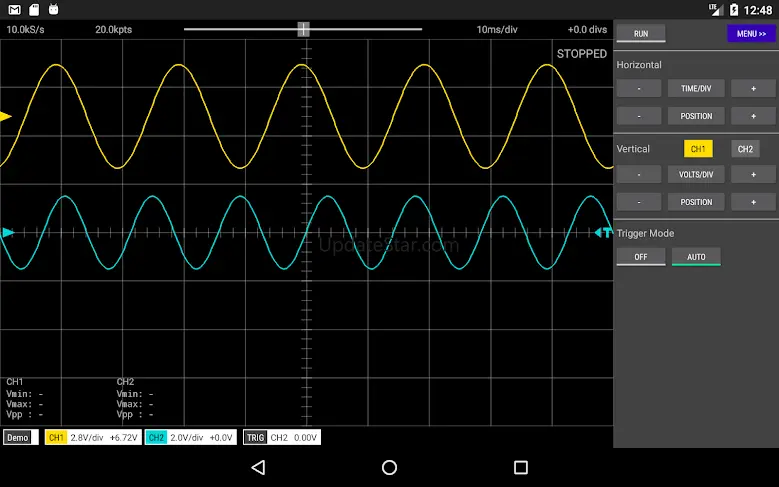Select CH2 in Vertical section
Screen dimensions: 779x487
coord(745,149)
